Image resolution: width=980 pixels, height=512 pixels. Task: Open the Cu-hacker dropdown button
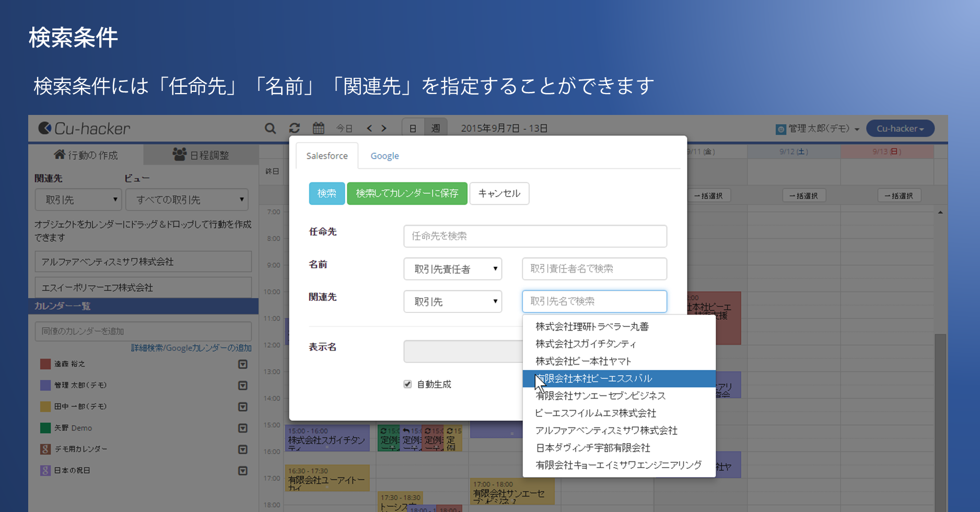coord(900,129)
